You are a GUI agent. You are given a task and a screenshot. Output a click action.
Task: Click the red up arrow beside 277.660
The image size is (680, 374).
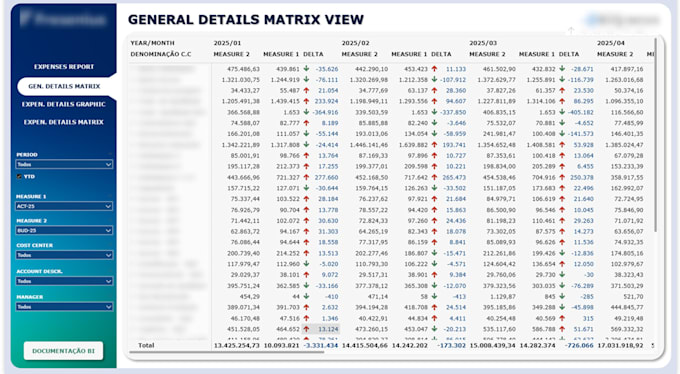pyautogui.click(x=306, y=177)
